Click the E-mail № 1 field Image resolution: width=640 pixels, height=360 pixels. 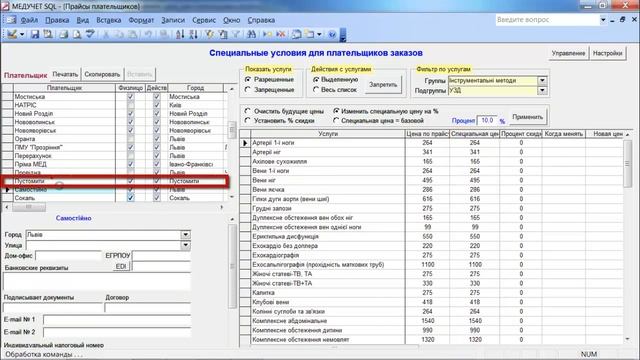click(117, 320)
